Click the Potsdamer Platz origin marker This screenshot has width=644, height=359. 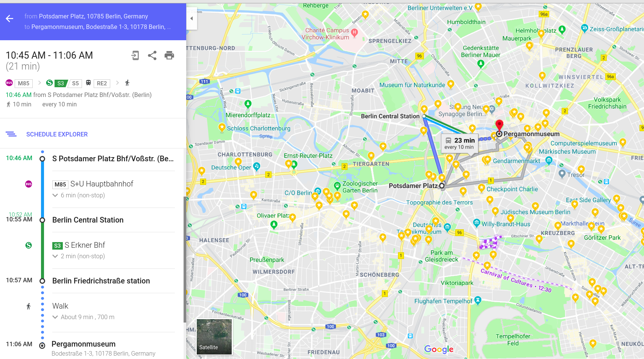(x=442, y=186)
